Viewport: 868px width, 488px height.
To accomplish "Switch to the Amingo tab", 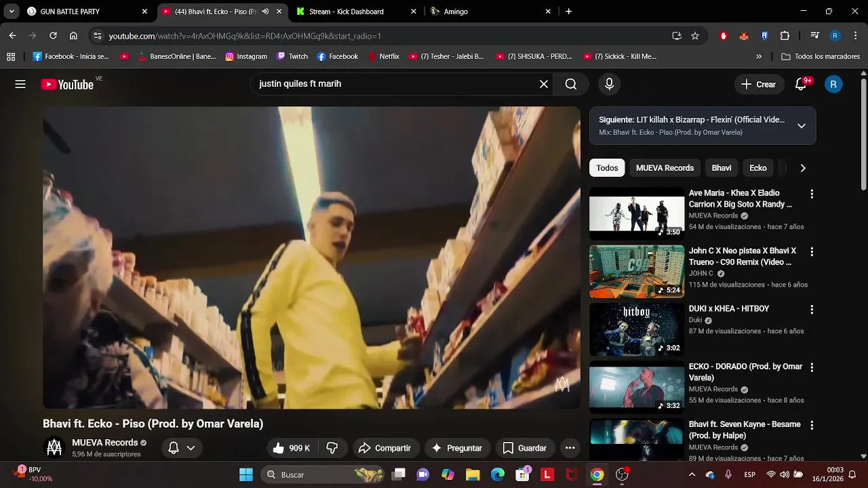I will (x=491, y=12).
